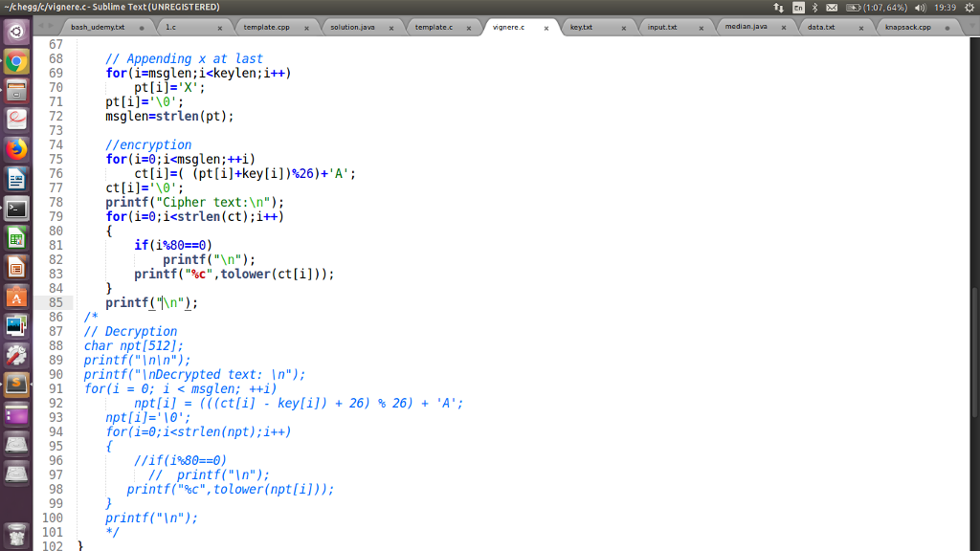Open the Terminal from the dock
The height and width of the screenshot is (551, 980).
pyautogui.click(x=16, y=208)
